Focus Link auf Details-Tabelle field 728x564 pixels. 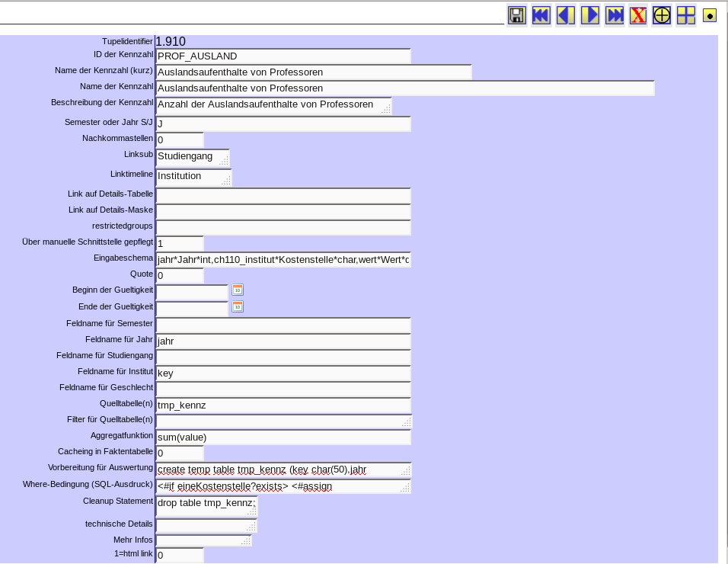[283, 196]
